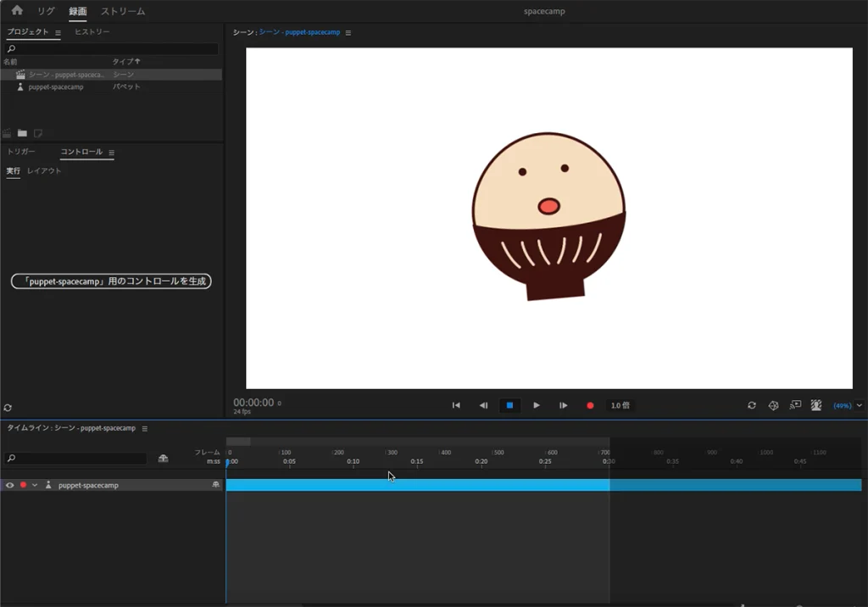Click the refresh icon at bottom of Controls panel
The width and height of the screenshot is (868, 607).
8,408
